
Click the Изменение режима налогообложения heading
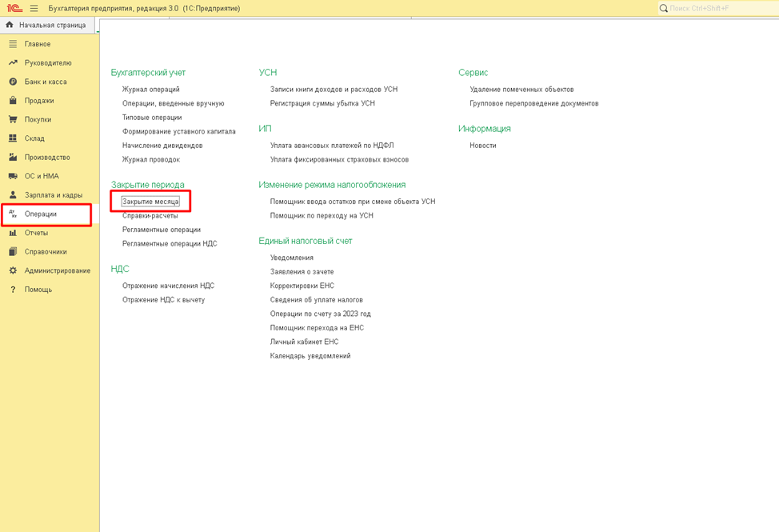tap(332, 185)
